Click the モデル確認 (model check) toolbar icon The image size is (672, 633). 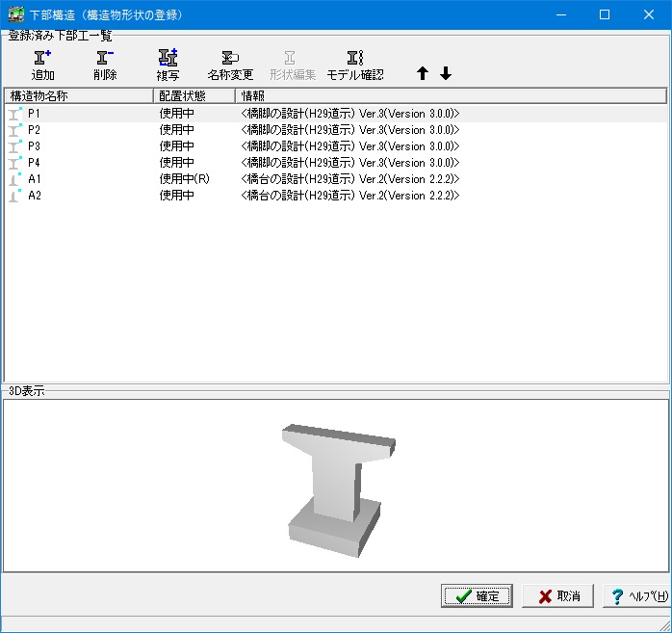[x=355, y=66]
